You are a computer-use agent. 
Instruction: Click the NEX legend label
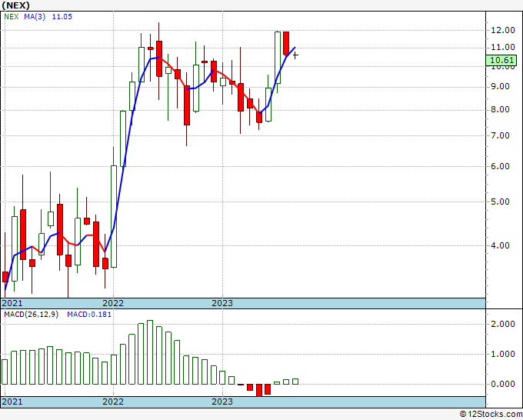point(12,17)
